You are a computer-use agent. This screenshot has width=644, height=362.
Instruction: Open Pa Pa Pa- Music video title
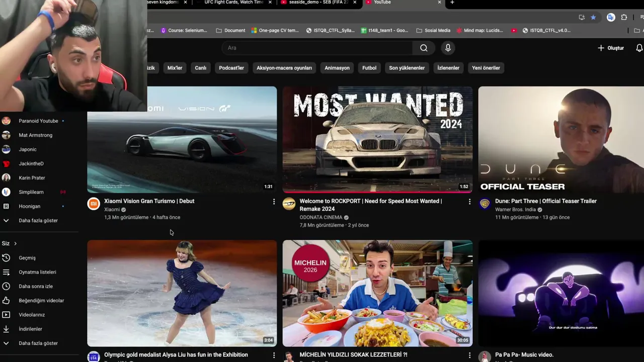524,355
